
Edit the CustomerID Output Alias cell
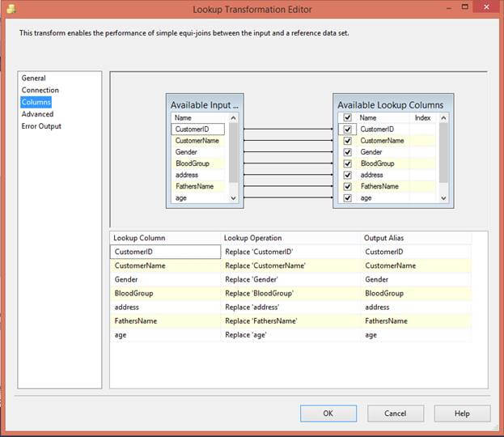tap(417, 252)
